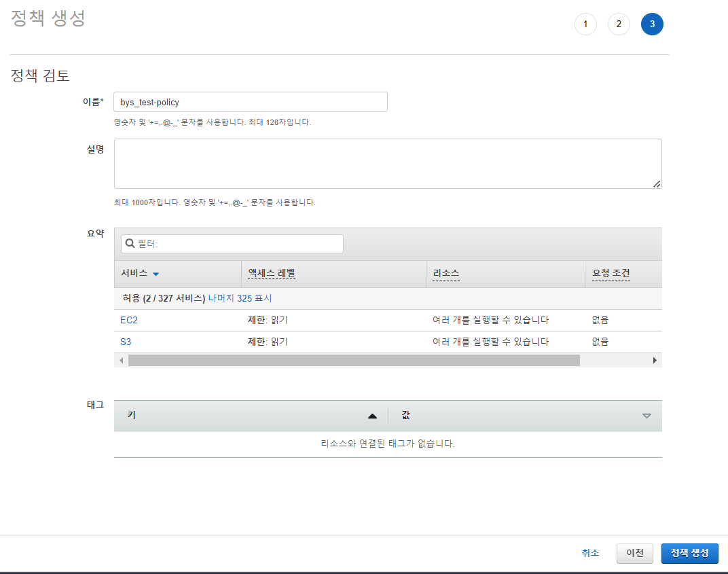728x574 pixels.
Task: Click the 요청 조건 column header
Action: point(611,273)
